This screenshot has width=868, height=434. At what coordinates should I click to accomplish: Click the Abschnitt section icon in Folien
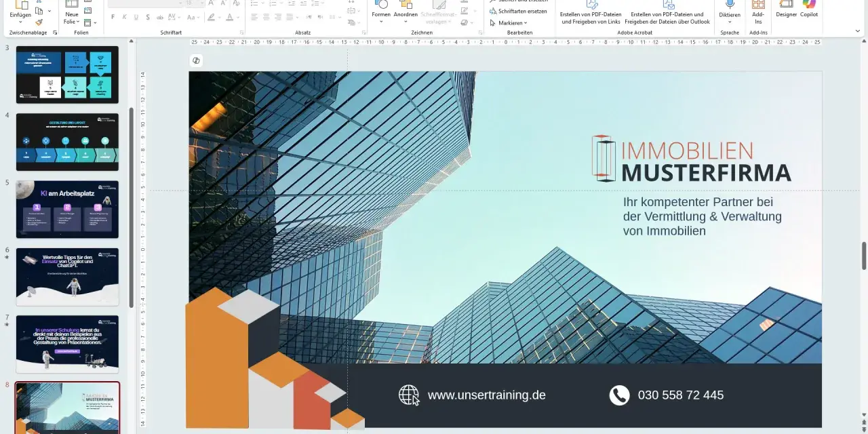pos(87,22)
